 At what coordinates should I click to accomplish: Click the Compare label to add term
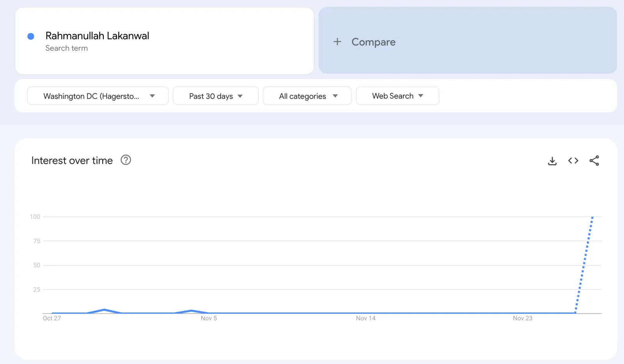click(x=373, y=42)
